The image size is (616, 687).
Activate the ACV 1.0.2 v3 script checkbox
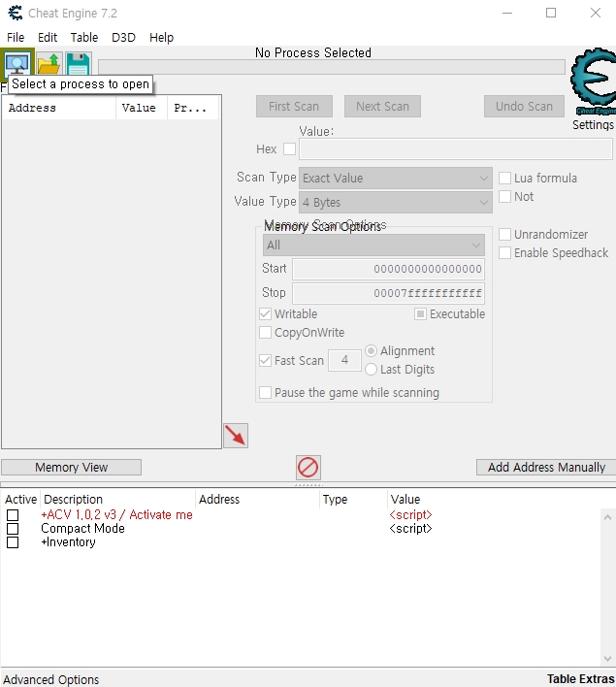click(13, 515)
